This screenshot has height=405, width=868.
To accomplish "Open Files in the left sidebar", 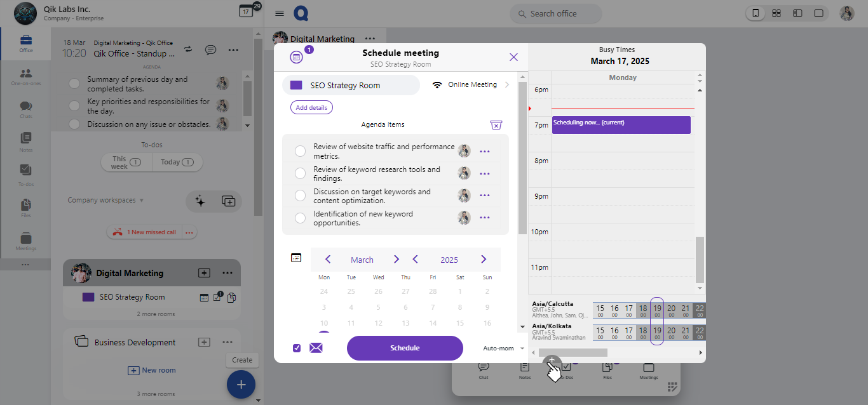I will pyautogui.click(x=25, y=208).
